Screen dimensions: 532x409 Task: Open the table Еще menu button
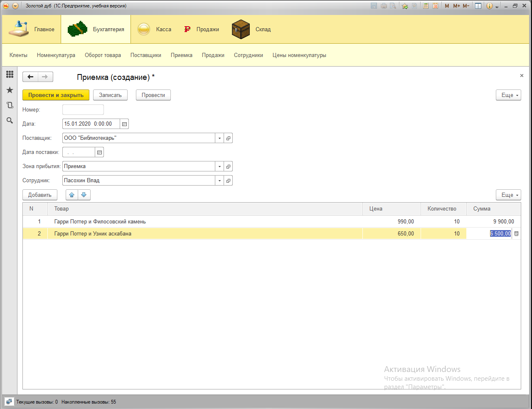[x=508, y=195]
